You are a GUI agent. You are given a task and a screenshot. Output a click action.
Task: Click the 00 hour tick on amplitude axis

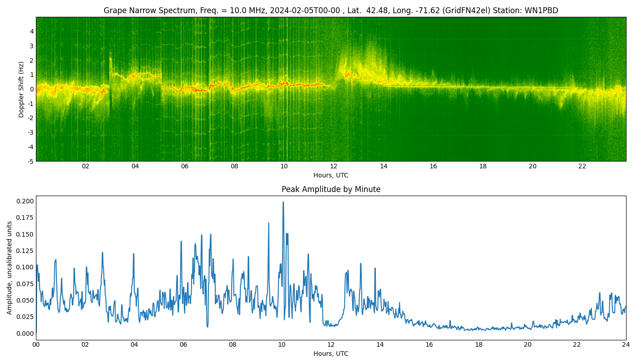coord(36,345)
